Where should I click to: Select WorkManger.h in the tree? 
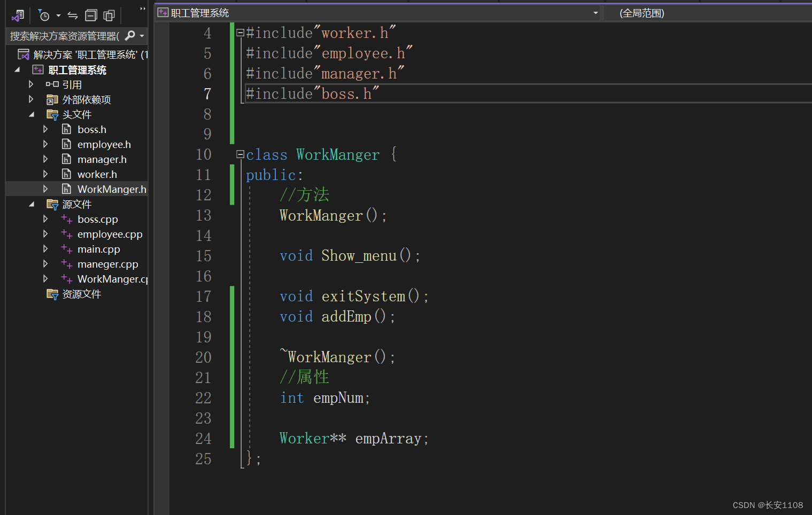(x=112, y=189)
